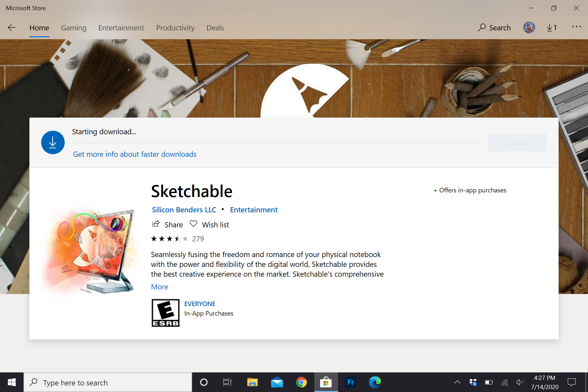Image resolution: width=588 pixels, height=392 pixels.
Task: Share the Sketchable app
Action: tap(168, 224)
